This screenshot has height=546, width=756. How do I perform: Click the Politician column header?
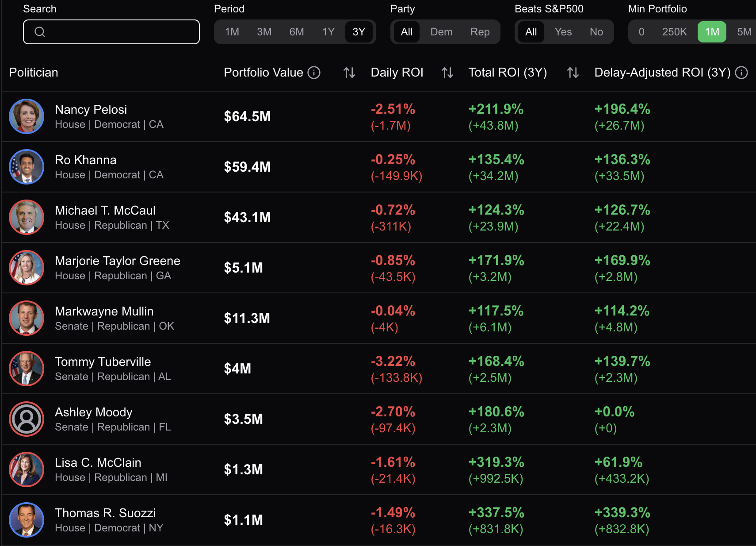[34, 73]
